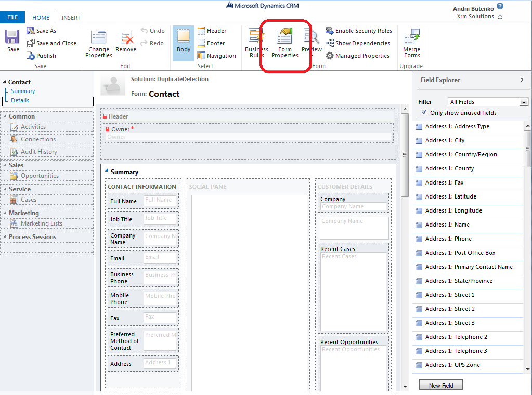Screen dimensions: 532x395
Task: Open the Filter All Fields dropdown
Action: click(x=524, y=102)
